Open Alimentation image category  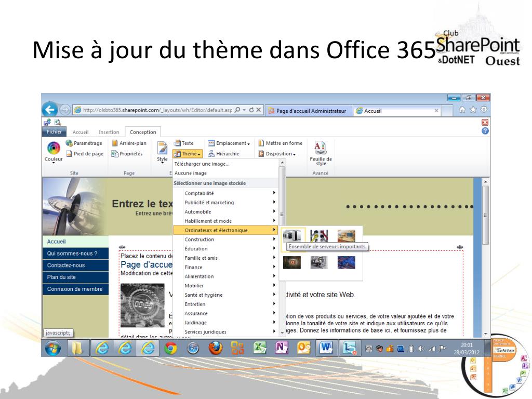pos(225,276)
